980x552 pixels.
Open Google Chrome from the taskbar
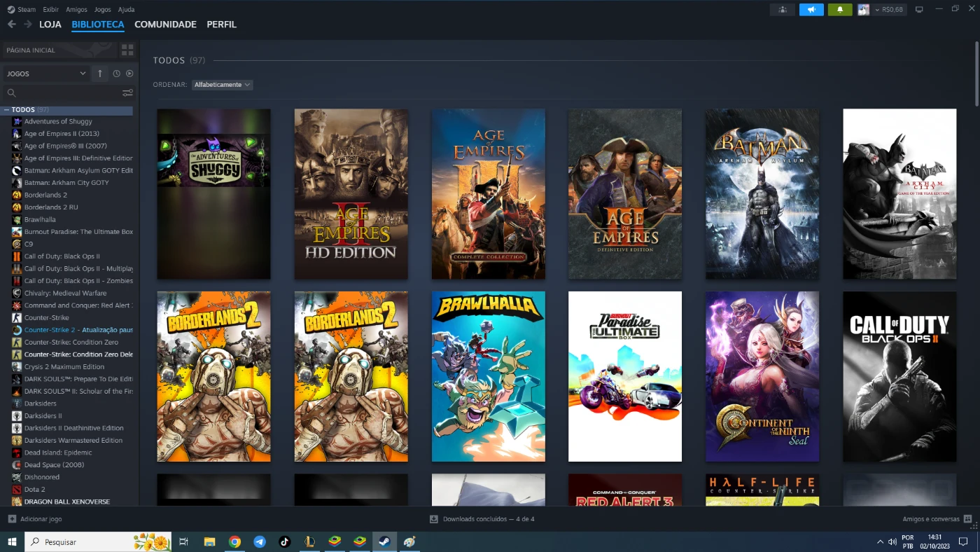coord(234,541)
